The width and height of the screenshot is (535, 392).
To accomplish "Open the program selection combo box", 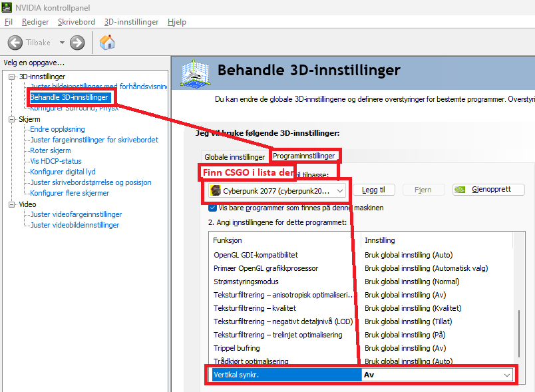I will 277,191.
